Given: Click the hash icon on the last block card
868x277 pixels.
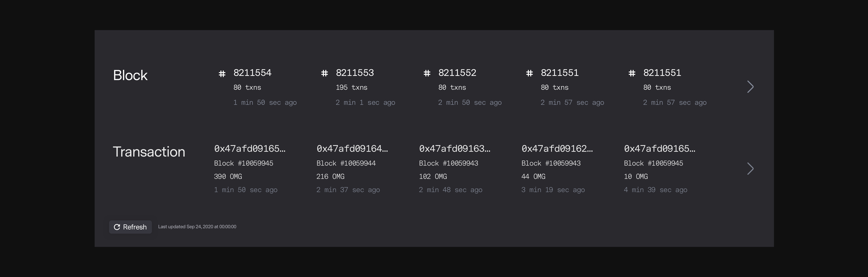Looking at the screenshot, I should [633, 73].
